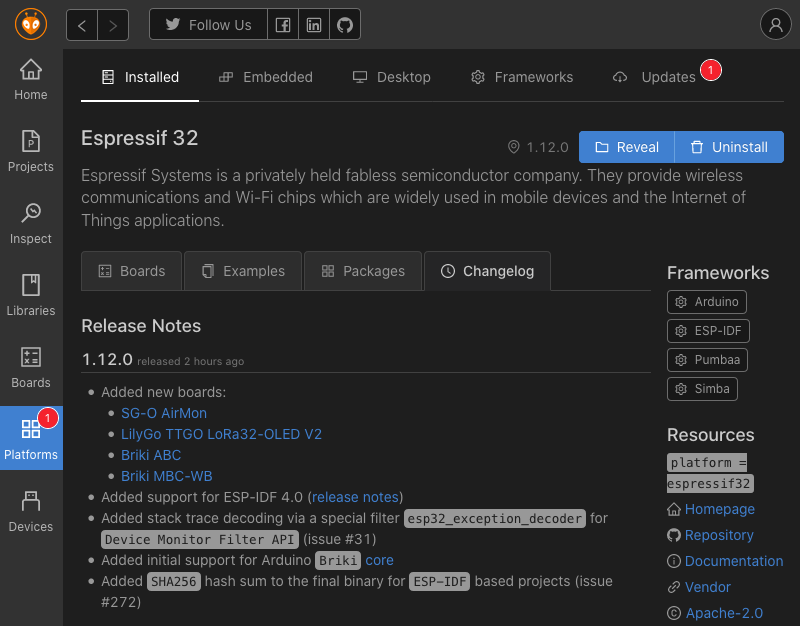Open the user account profile icon
This screenshot has width=800, height=626.
[x=776, y=24]
